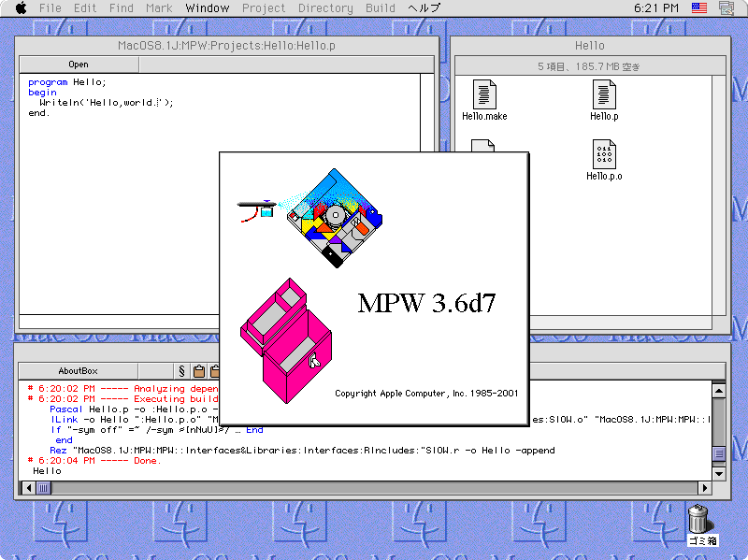Click the worksheet scroll up arrow
This screenshot has width=748, height=560.
[x=719, y=391]
